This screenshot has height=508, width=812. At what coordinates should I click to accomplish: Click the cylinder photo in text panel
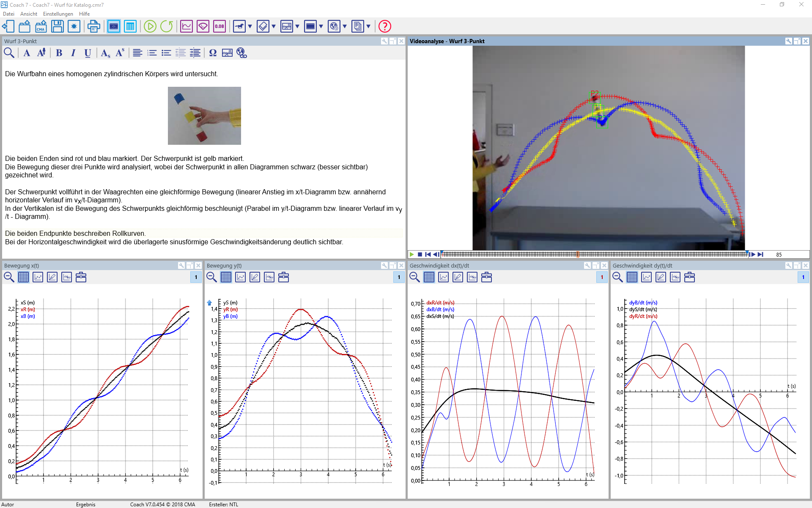(204, 116)
